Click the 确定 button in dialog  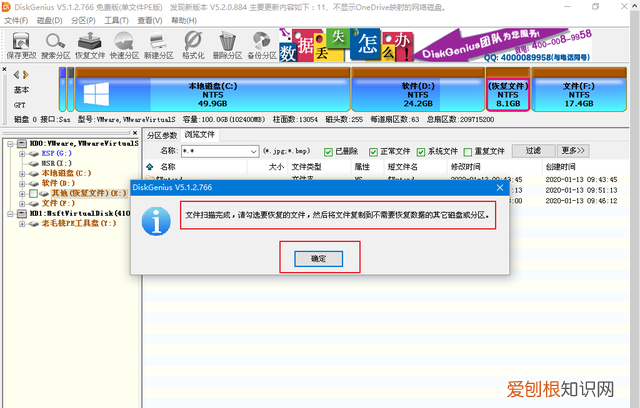(318, 259)
